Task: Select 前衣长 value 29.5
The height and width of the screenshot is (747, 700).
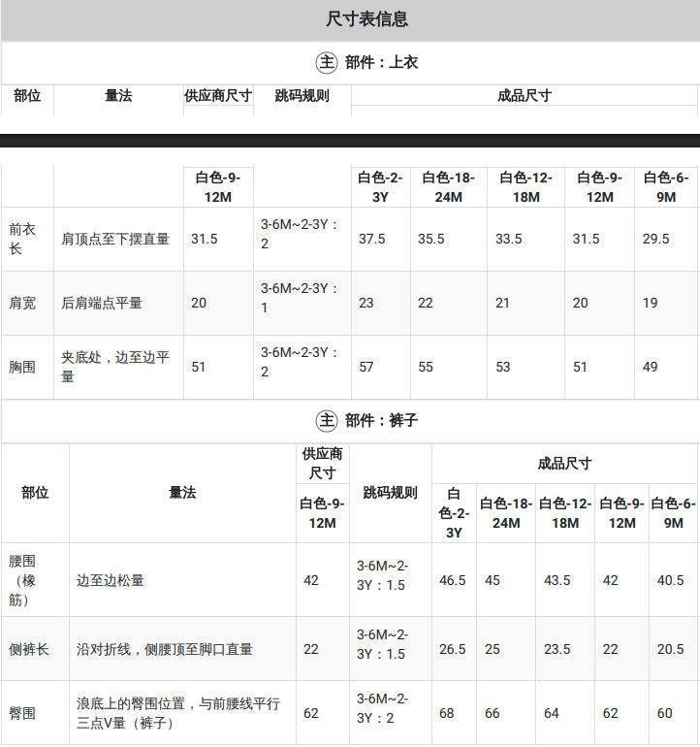Action: click(655, 240)
